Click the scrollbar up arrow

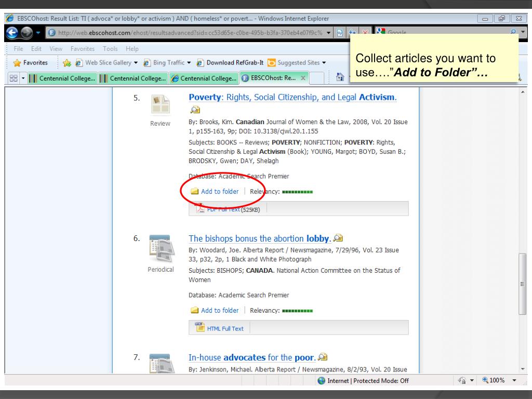point(523,92)
